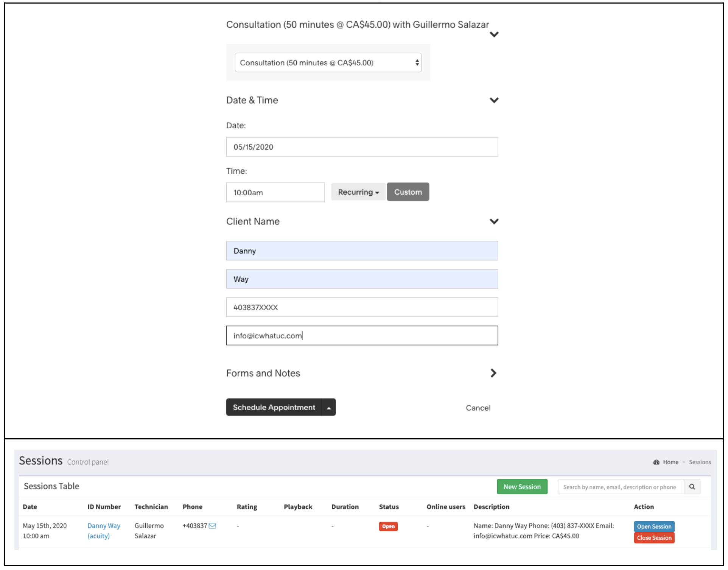Image resolution: width=728 pixels, height=570 pixels.
Task: Click the New Session button
Action: point(522,487)
